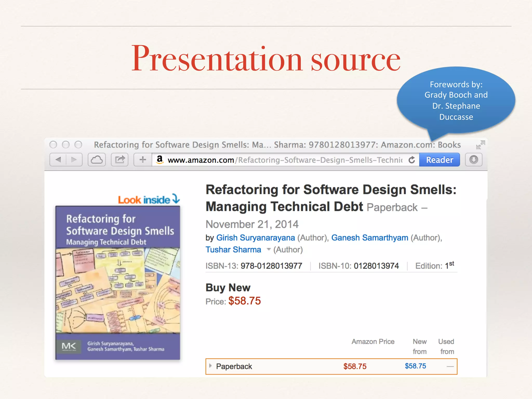Click the book cover thumbnail image
This screenshot has height=399, width=532.
118,283
